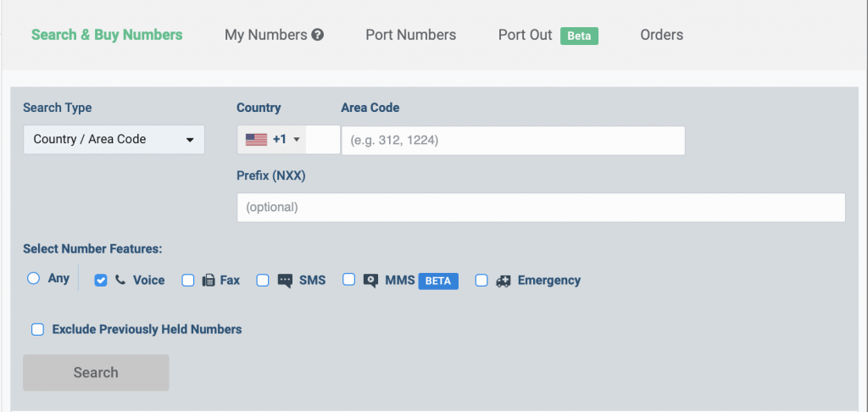
Task: Click the blue BETA badge beside MMS
Action: click(x=438, y=281)
